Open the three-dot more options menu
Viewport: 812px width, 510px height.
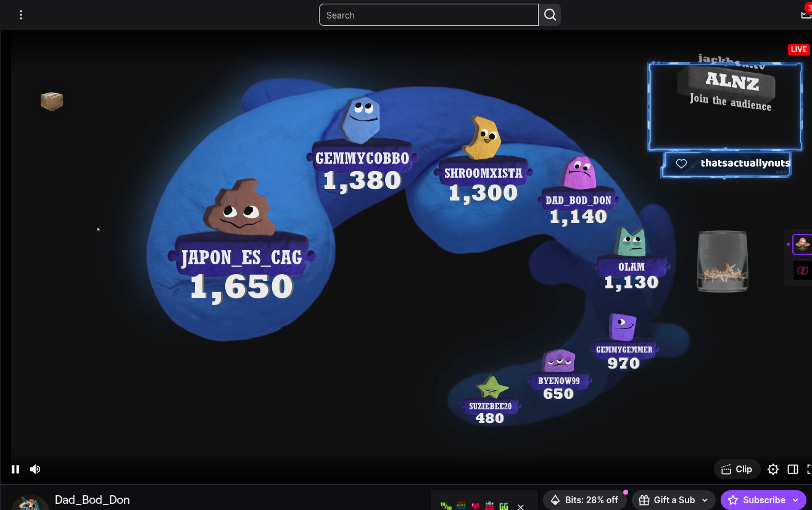tap(21, 15)
